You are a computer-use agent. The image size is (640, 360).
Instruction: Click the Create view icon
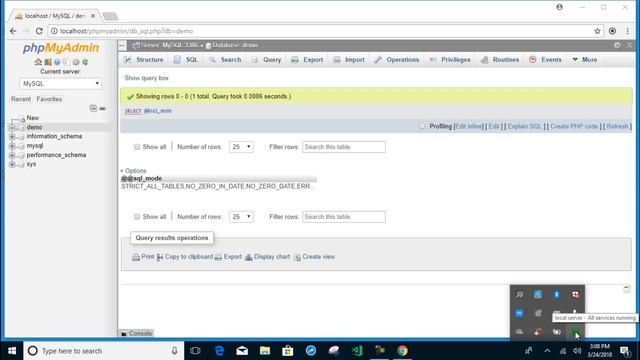coord(297,257)
